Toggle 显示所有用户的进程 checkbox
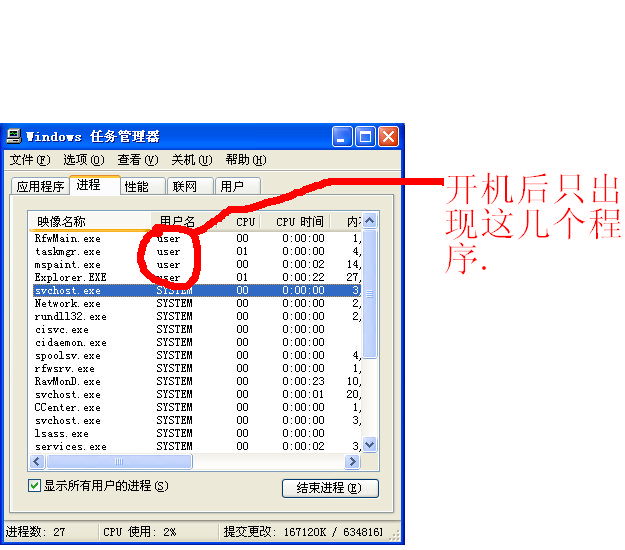This screenshot has height=550, width=625. (x=34, y=486)
